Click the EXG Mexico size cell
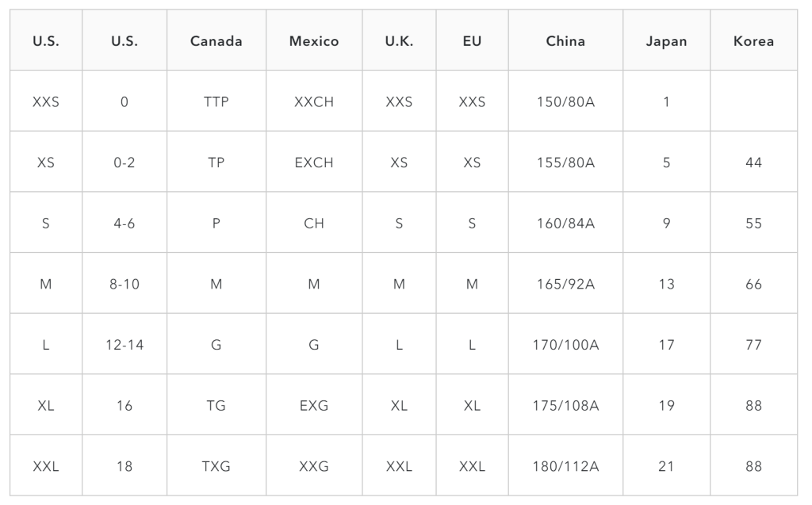This screenshot has width=812, height=505. [314, 405]
